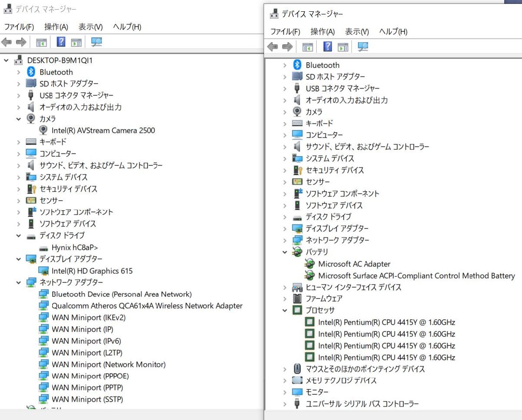Click プロセッサ chip icon in right window
The width and height of the screenshot is (522, 420).
pos(297,310)
